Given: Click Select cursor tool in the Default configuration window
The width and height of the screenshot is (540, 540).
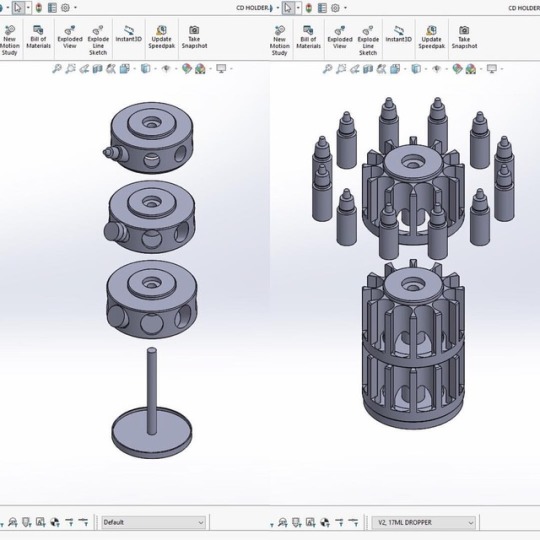Looking at the screenshot, I should 18,8.
